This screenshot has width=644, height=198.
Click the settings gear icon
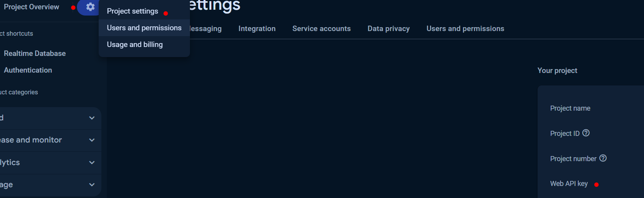pos(91,7)
